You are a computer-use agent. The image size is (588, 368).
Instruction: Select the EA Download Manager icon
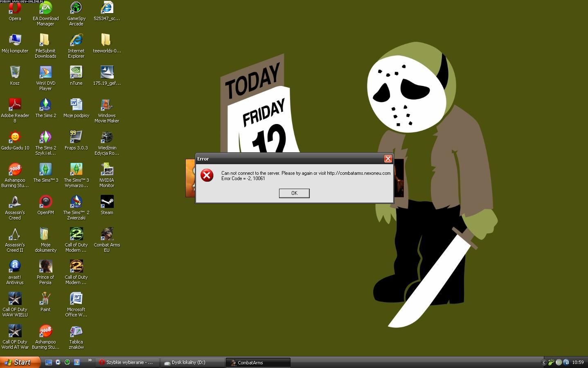point(45,14)
